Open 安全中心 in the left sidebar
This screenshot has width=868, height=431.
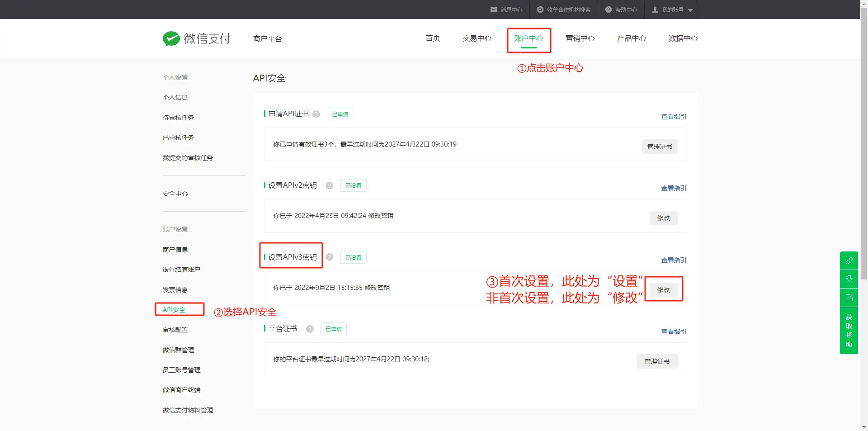175,194
